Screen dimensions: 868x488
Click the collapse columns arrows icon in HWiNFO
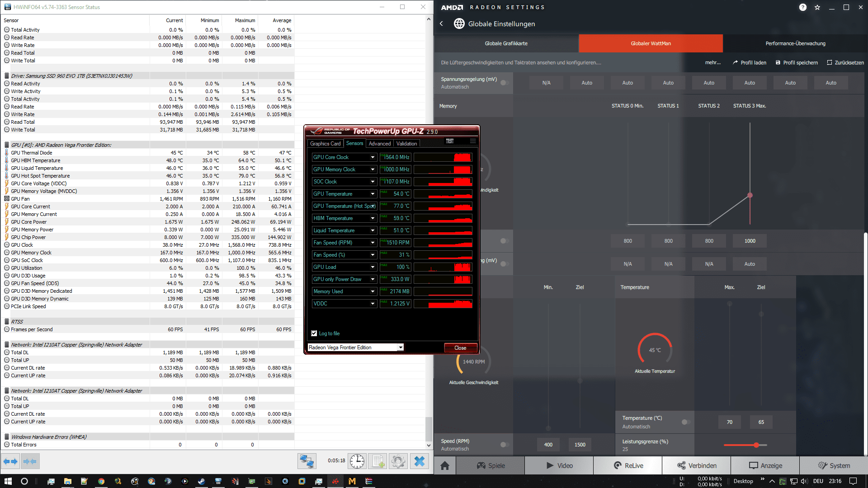pos(30,461)
